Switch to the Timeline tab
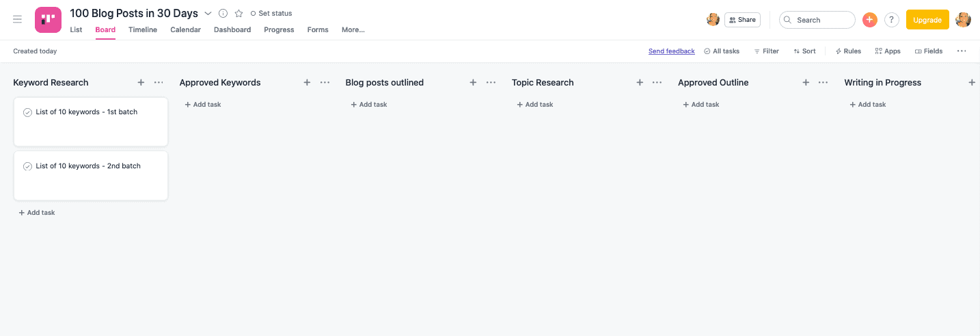The image size is (980, 336). point(143,29)
